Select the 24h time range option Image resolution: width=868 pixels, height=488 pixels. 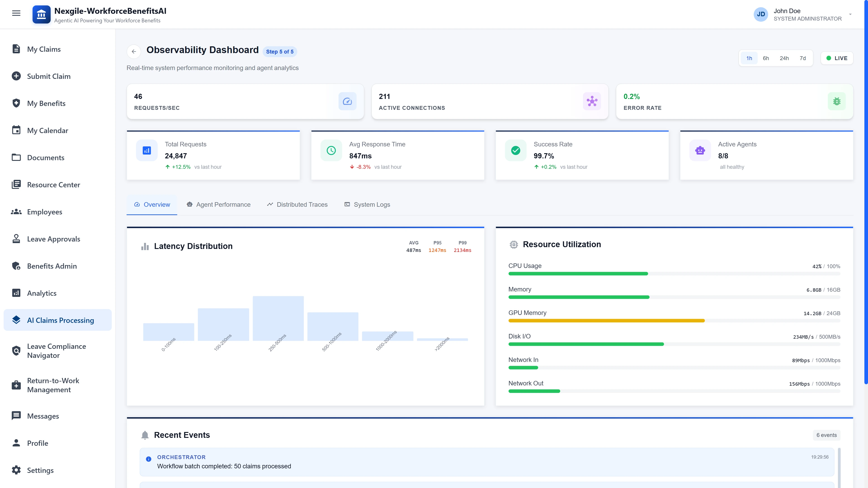coord(784,58)
